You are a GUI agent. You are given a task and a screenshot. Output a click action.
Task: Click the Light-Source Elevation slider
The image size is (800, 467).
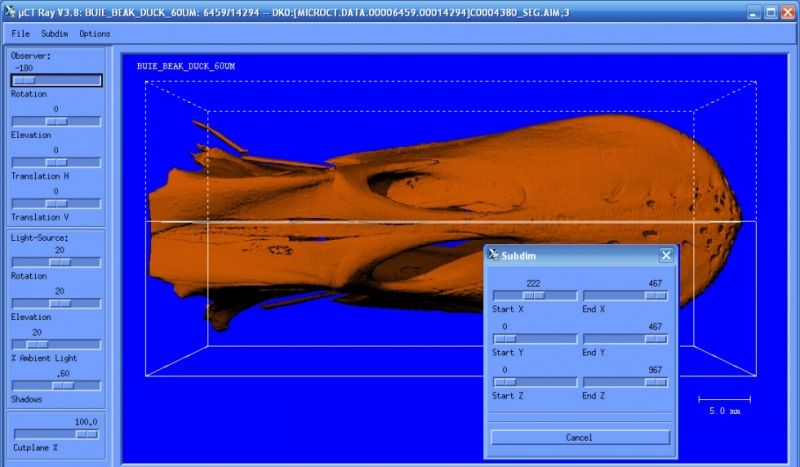[x=56, y=303]
